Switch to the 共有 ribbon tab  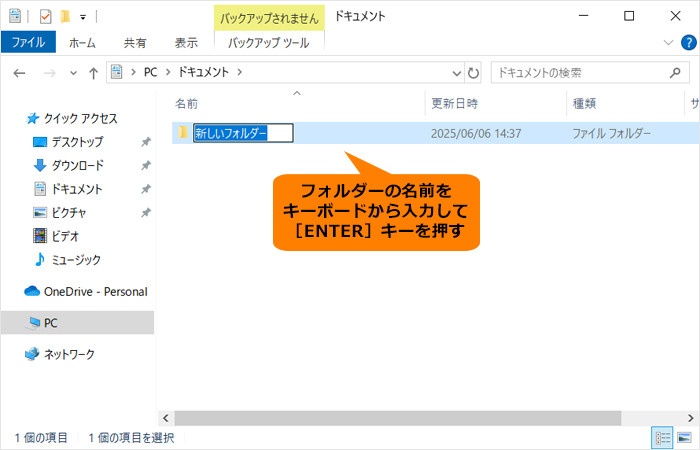click(135, 43)
